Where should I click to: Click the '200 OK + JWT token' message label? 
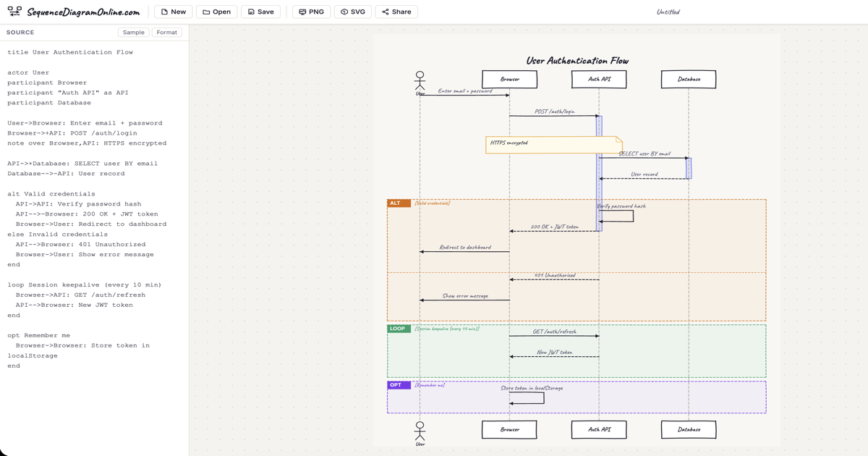[x=554, y=227]
